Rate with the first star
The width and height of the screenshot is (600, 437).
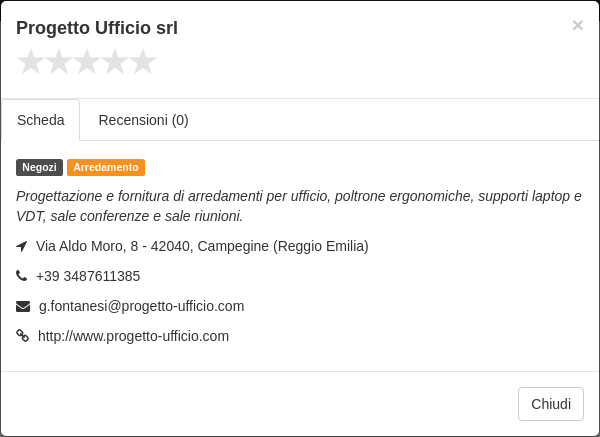(31, 61)
